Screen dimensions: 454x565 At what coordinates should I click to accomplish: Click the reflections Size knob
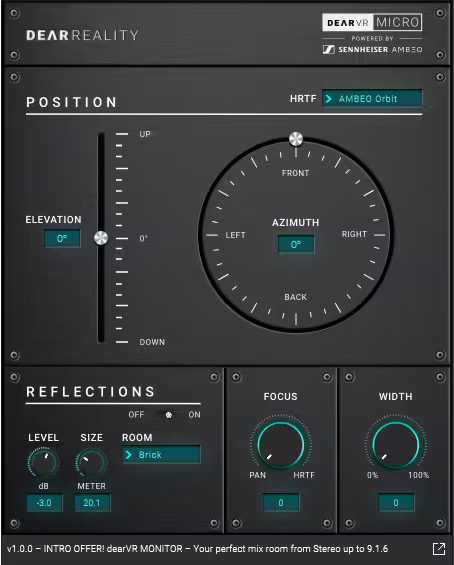point(92,462)
